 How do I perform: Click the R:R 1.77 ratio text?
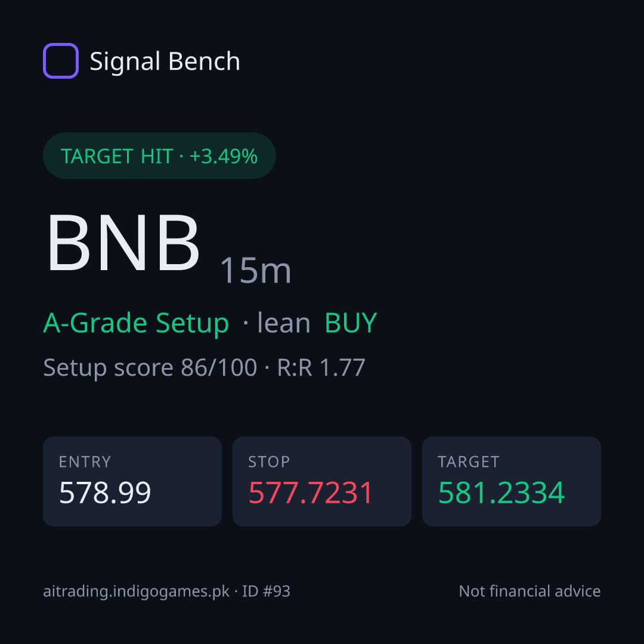tap(321, 367)
